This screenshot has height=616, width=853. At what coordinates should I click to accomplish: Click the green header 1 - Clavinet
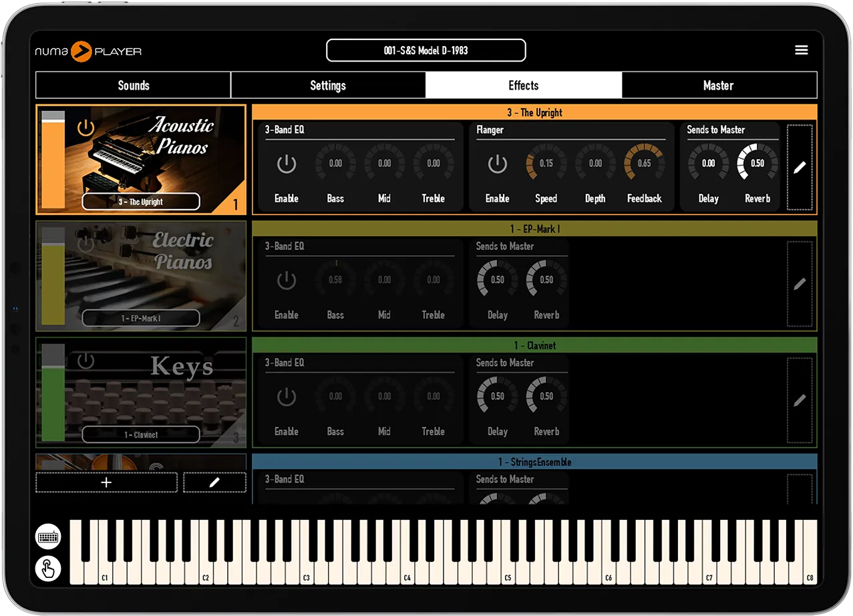pyautogui.click(x=534, y=345)
